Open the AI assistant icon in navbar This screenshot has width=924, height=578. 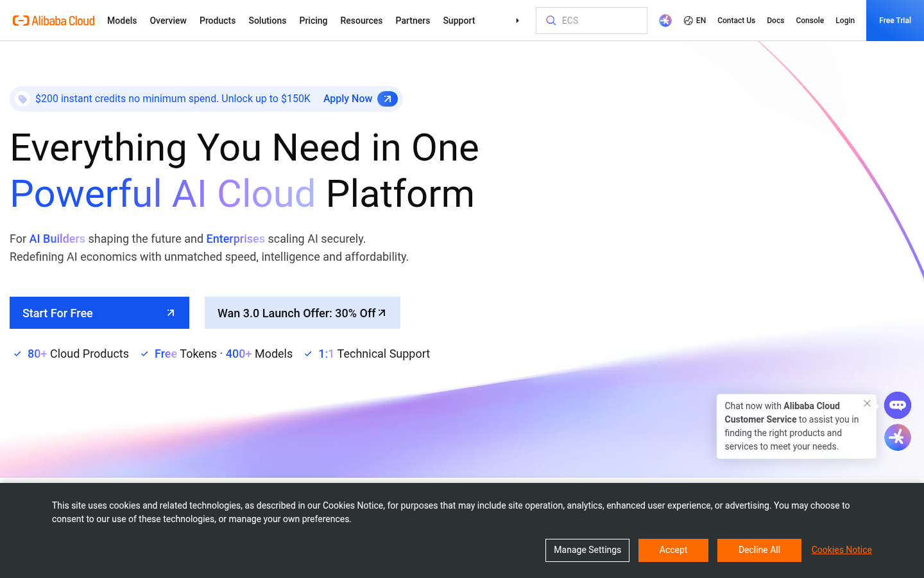pos(665,21)
